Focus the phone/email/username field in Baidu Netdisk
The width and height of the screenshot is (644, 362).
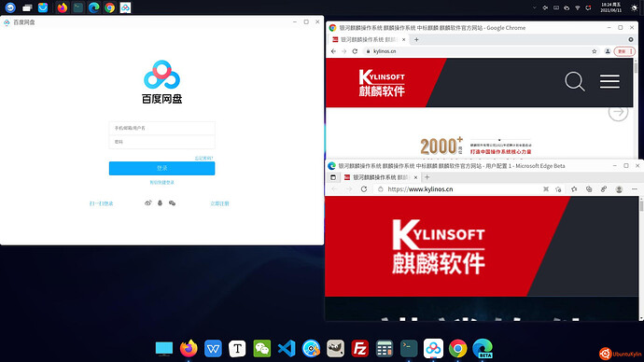click(x=161, y=128)
